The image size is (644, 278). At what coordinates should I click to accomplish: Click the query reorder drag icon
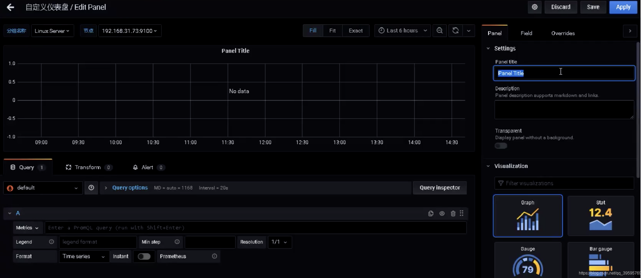pyautogui.click(x=462, y=213)
